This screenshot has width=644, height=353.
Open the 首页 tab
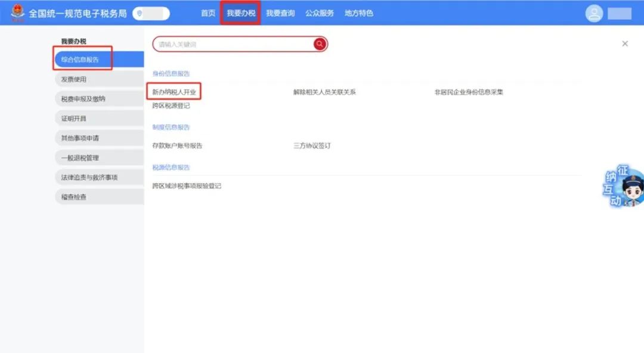(x=208, y=13)
